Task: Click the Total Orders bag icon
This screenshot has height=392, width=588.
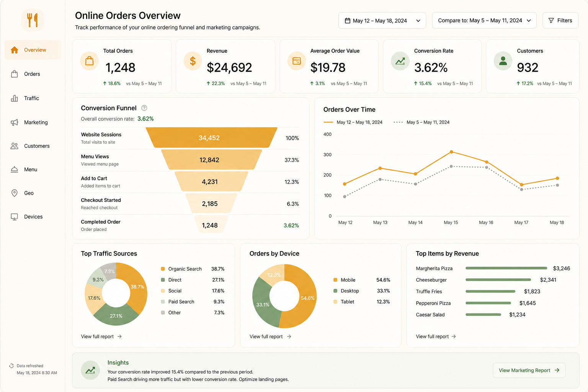Action: tap(90, 61)
